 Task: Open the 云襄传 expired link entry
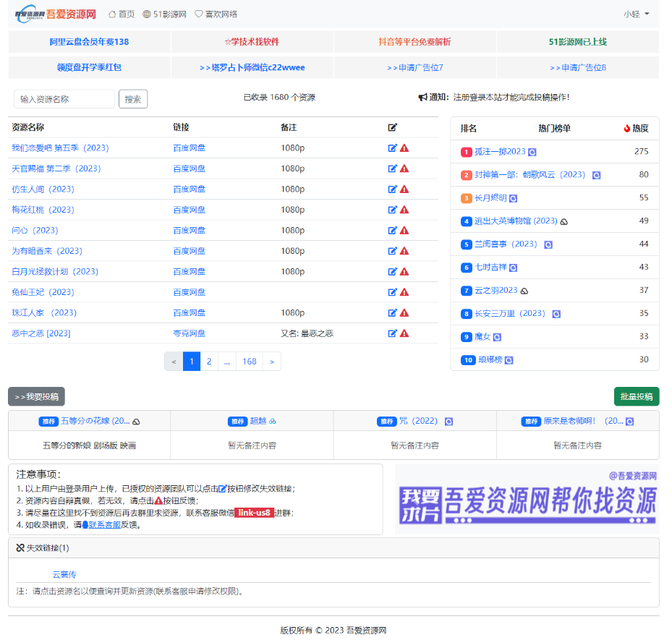(x=64, y=575)
